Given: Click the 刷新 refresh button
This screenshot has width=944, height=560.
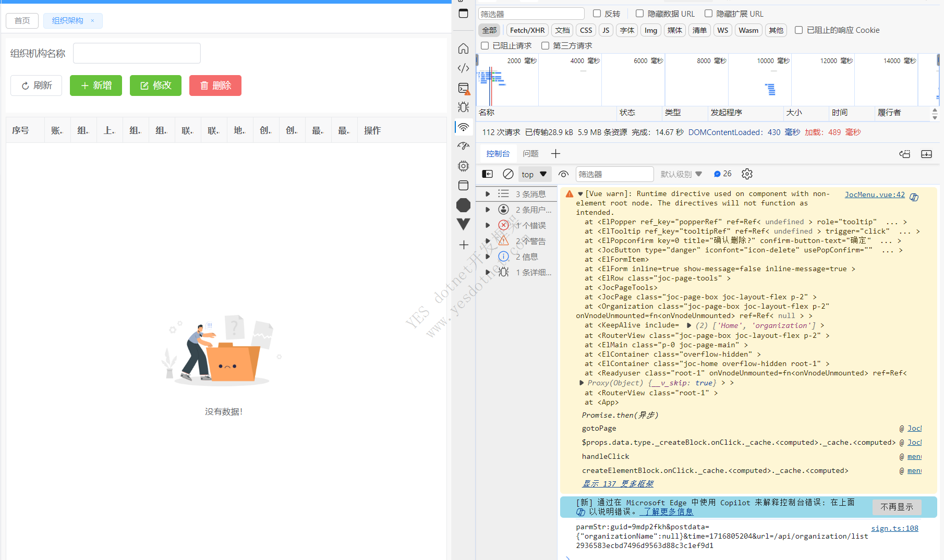Looking at the screenshot, I should click(36, 86).
